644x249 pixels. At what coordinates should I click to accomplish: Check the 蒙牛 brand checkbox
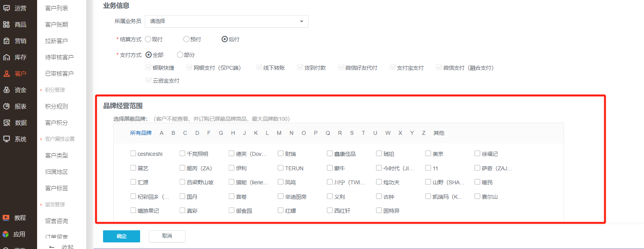click(x=330, y=168)
